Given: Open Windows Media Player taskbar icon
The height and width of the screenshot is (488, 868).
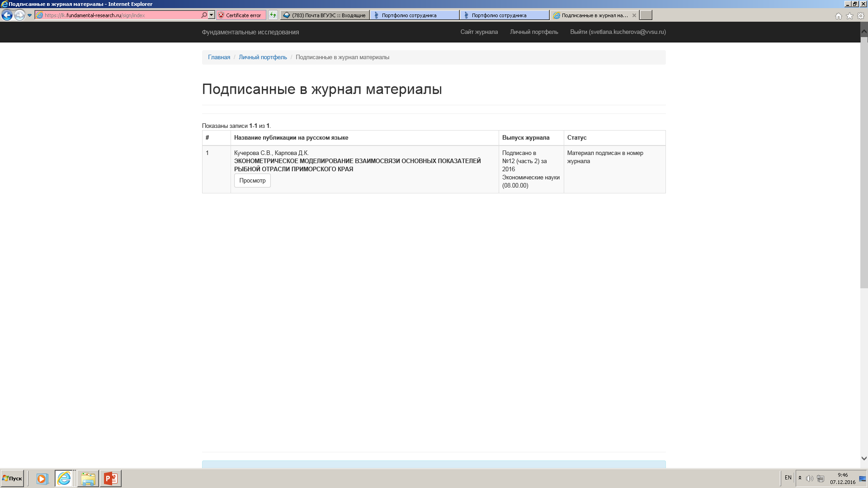Looking at the screenshot, I should coord(42,478).
